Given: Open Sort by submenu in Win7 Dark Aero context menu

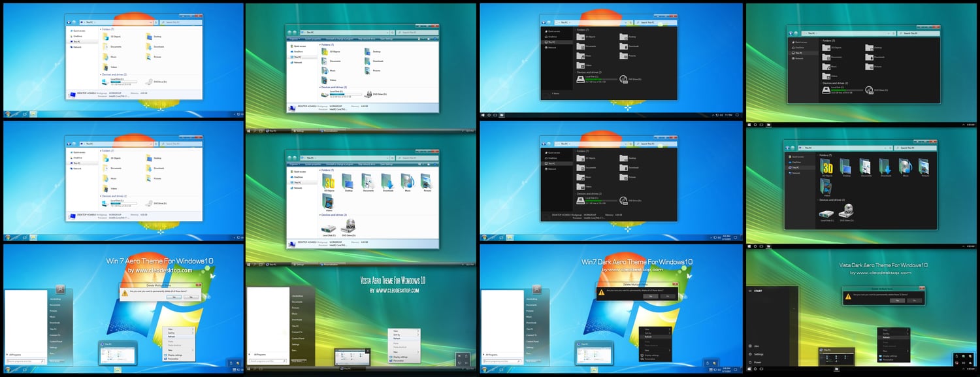Looking at the screenshot, I should [657, 333].
